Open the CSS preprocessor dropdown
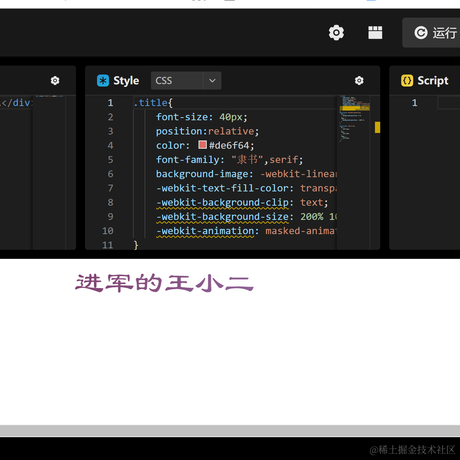 coord(186,80)
